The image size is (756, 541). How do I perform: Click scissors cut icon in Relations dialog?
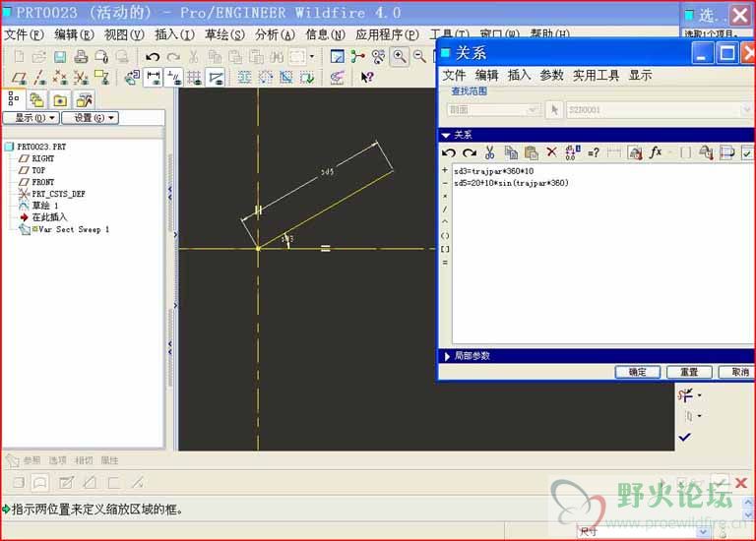pos(490,153)
